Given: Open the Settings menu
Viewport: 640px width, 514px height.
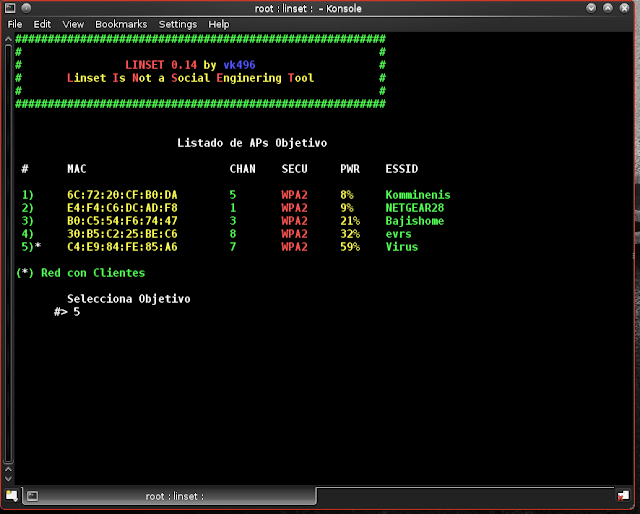Looking at the screenshot, I should (178, 24).
